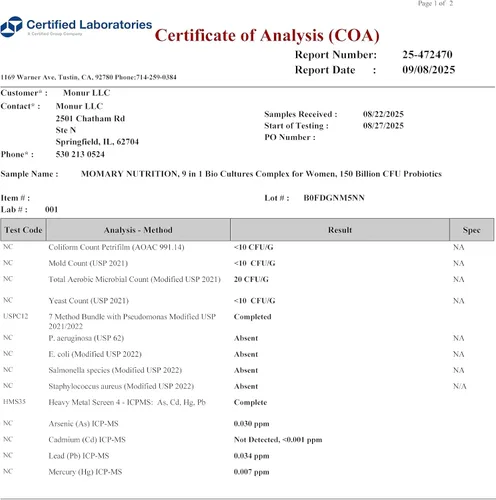Click Absent result in E. coli row
496x500 pixels.
(x=246, y=354)
